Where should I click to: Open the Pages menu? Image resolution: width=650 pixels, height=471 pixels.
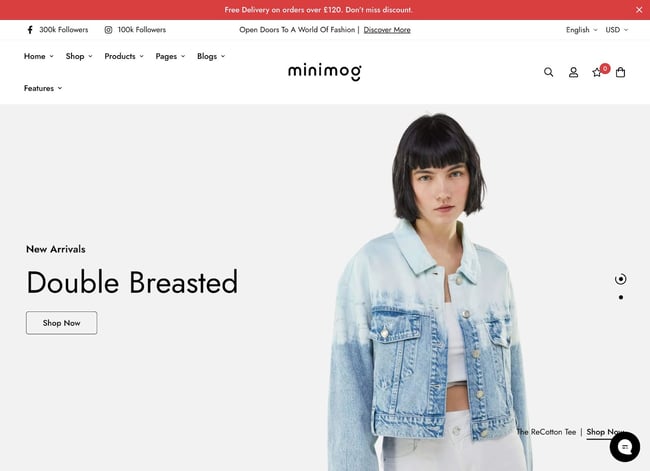[x=170, y=56]
